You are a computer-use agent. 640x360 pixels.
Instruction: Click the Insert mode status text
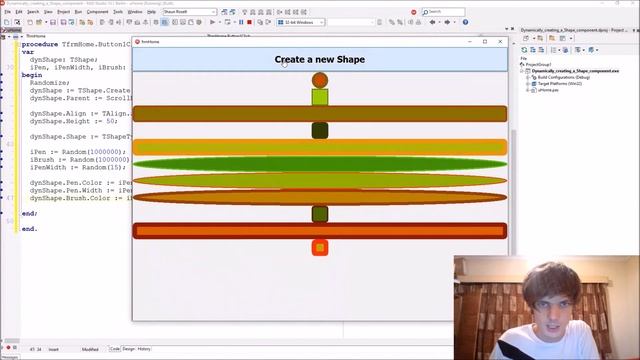[x=53, y=349]
